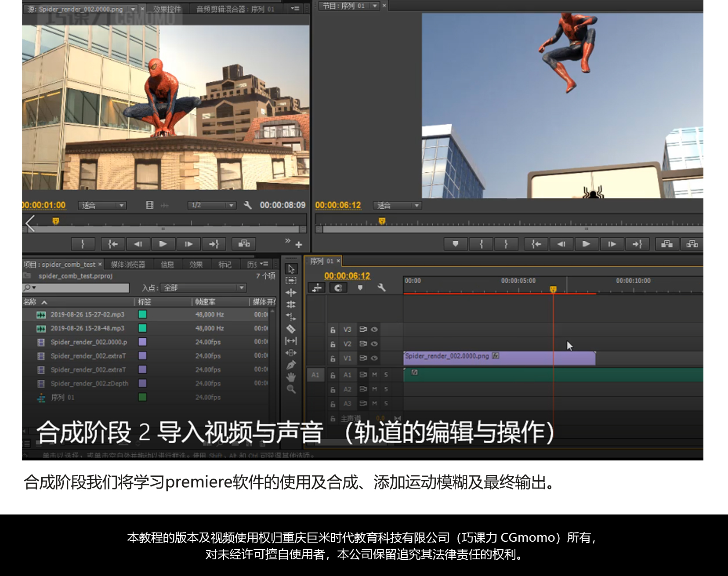Viewport: 728px width, 576px height.
Task: Click green label swatch of 15-27-02.mp3
Action: click(x=142, y=314)
